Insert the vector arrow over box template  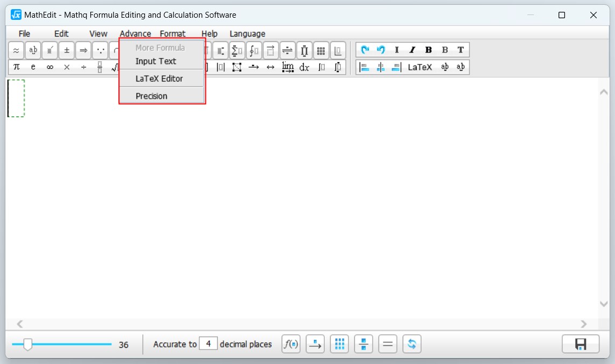click(x=270, y=50)
